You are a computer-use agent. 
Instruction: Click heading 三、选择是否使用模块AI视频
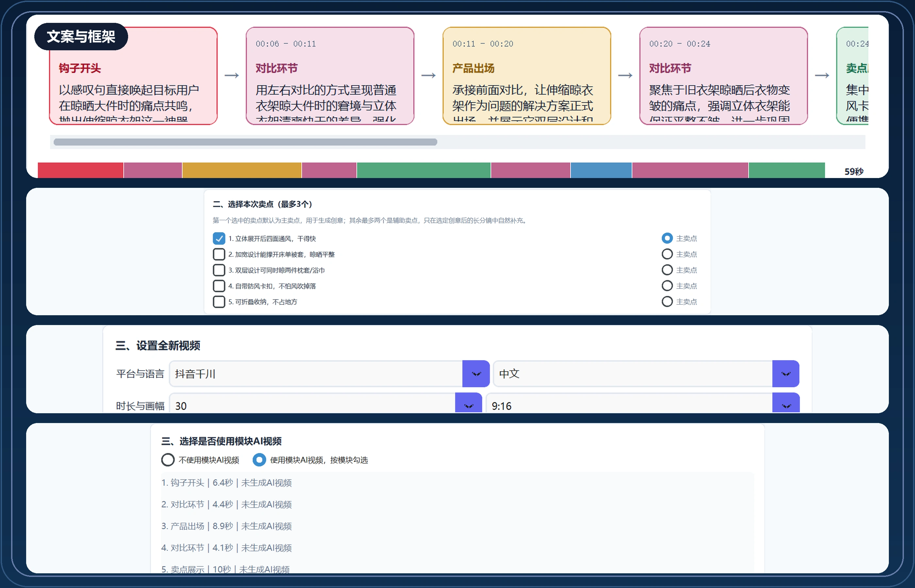[x=222, y=441]
